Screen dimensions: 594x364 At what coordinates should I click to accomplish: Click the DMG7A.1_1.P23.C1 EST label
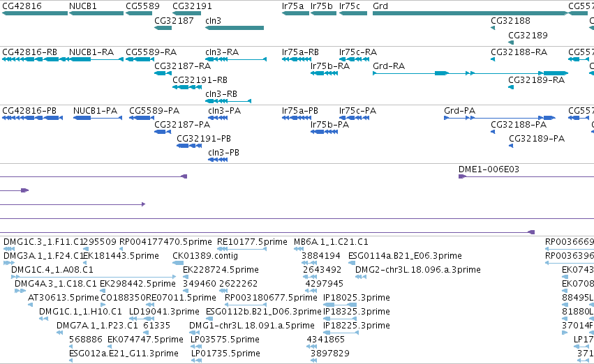point(97,326)
